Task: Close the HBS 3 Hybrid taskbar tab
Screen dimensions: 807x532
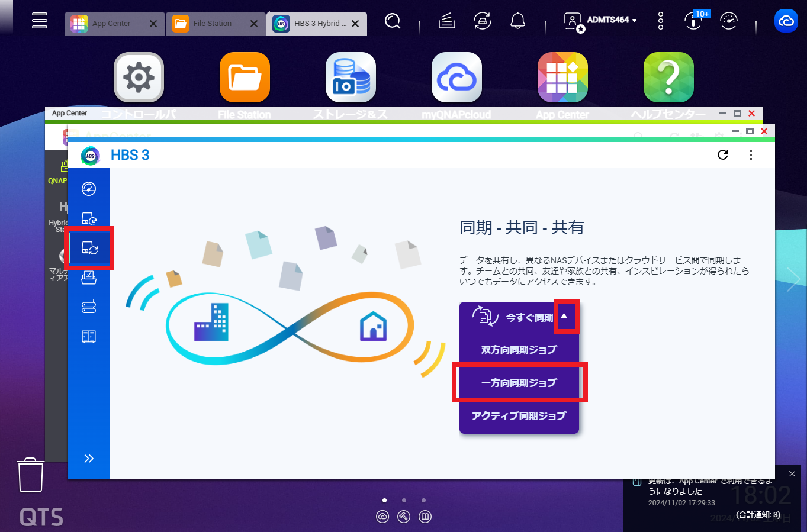Action: tap(355, 24)
